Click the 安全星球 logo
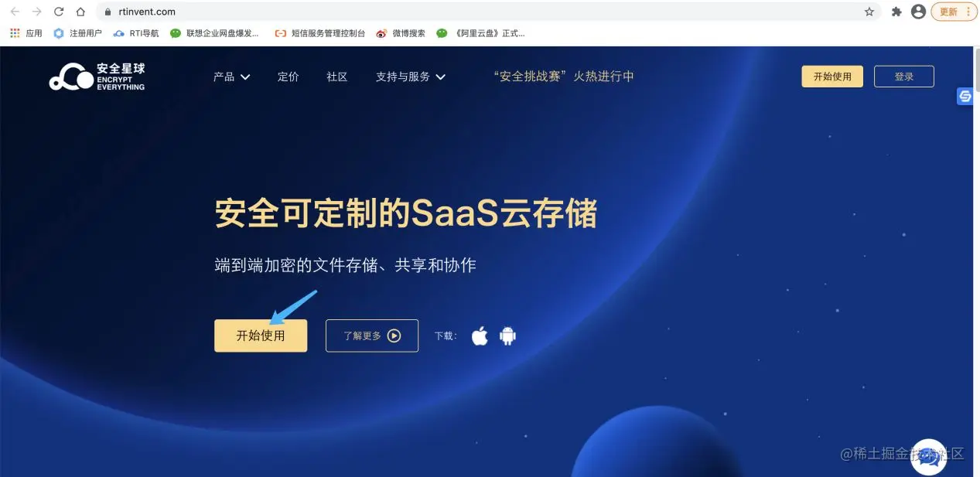 [x=97, y=77]
